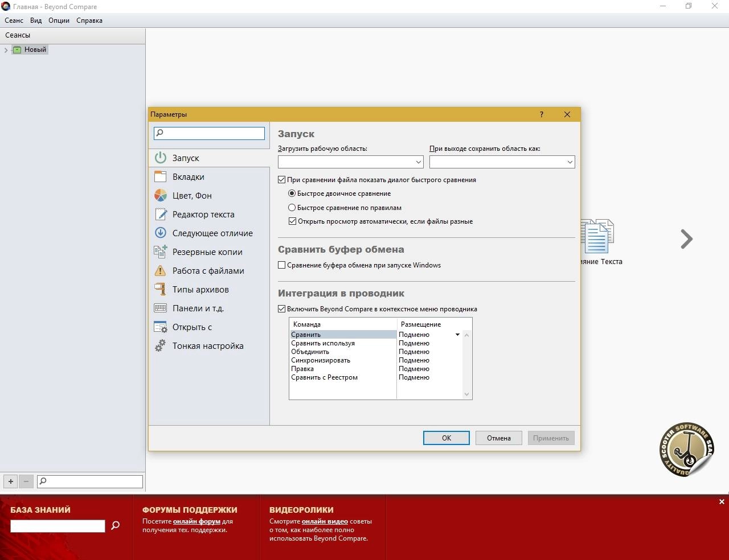Open Резервные копии icon

[161, 252]
